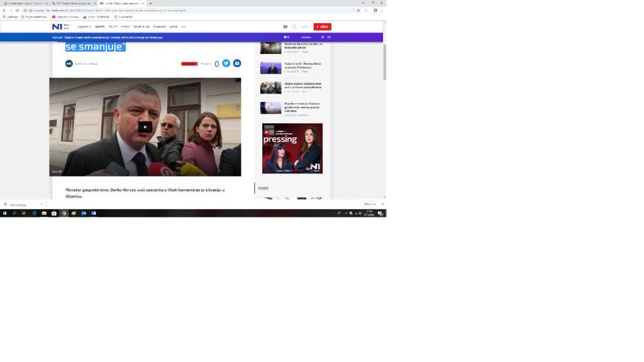
Task: Click the red Uživo live button
Action: [x=323, y=26]
